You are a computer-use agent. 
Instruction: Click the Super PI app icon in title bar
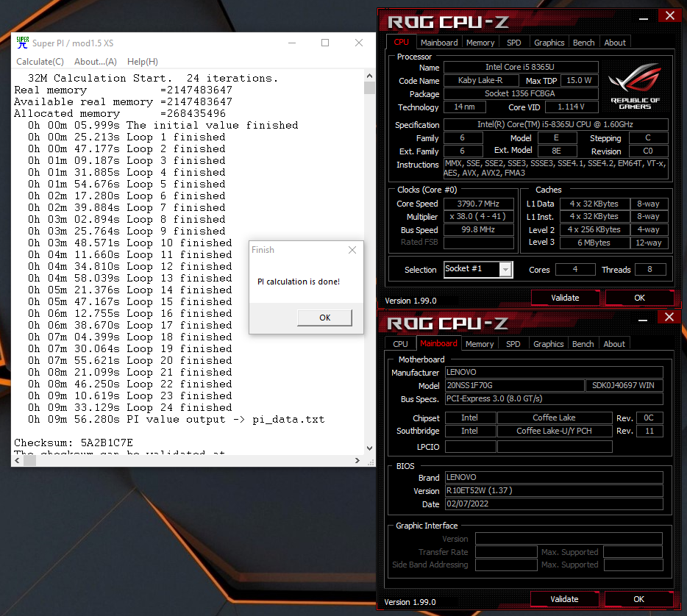(x=22, y=43)
